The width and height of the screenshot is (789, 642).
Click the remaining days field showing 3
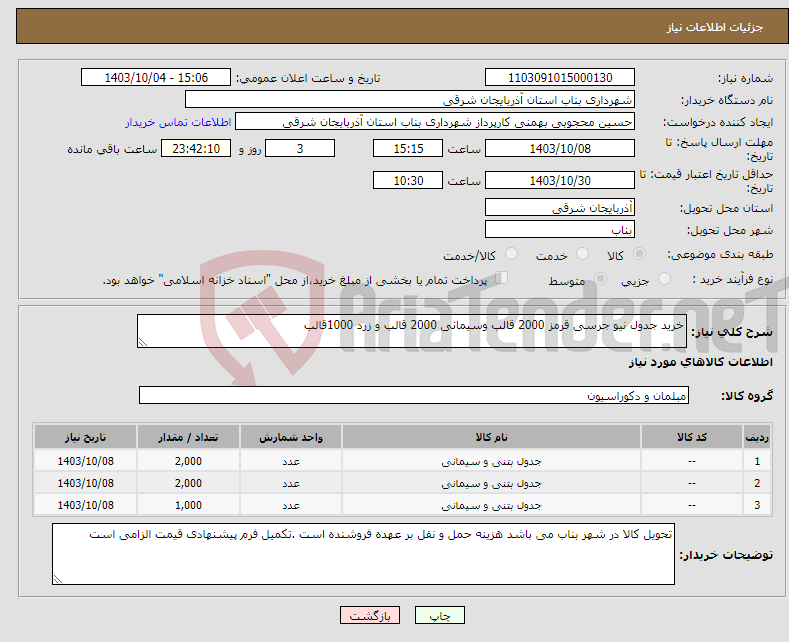point(300,148)
